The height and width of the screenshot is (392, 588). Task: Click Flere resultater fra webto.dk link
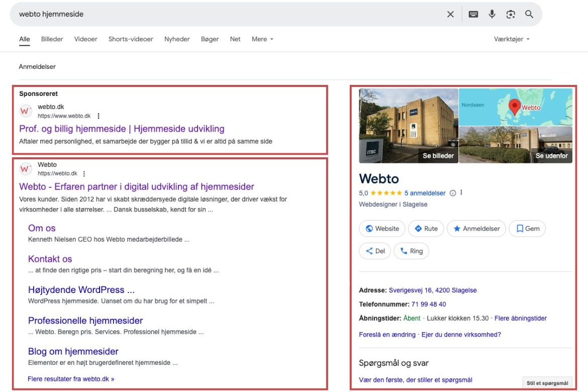pos(71,379)
